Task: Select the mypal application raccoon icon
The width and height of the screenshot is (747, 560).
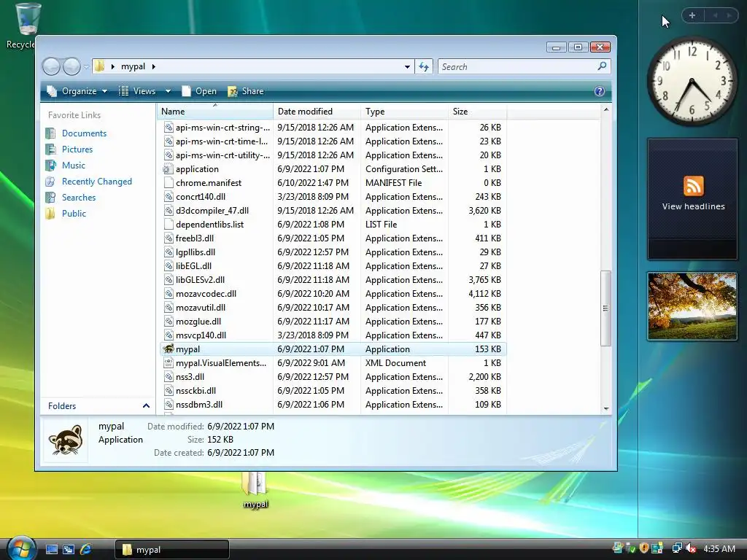Action: (x=169, y=349)
